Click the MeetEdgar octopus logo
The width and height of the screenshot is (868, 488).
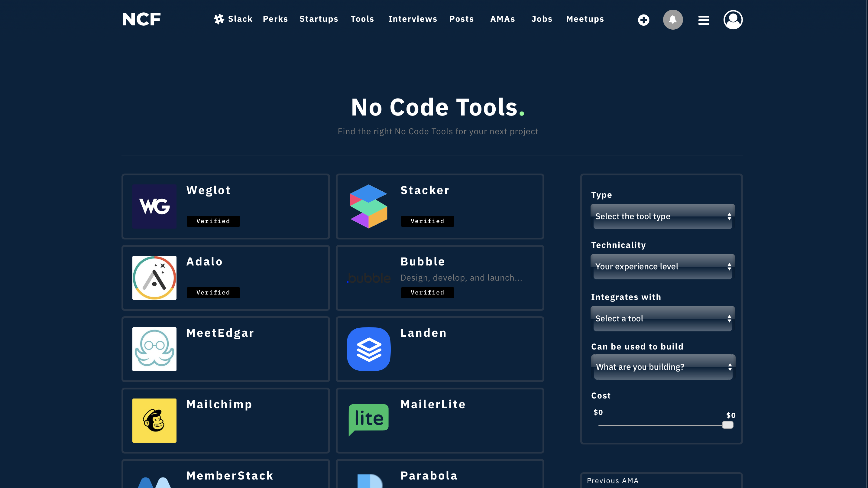tap(154, 349)
